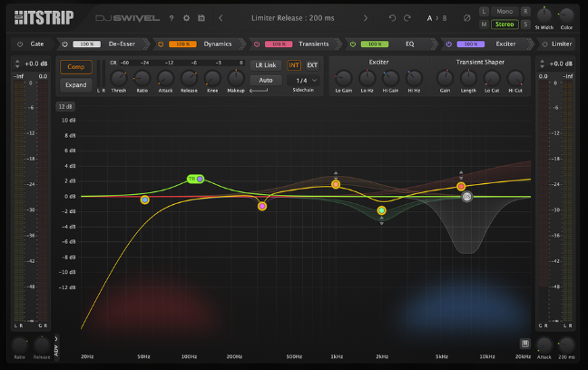Click the input gain stepper arrows

click(x=17, y=63)
